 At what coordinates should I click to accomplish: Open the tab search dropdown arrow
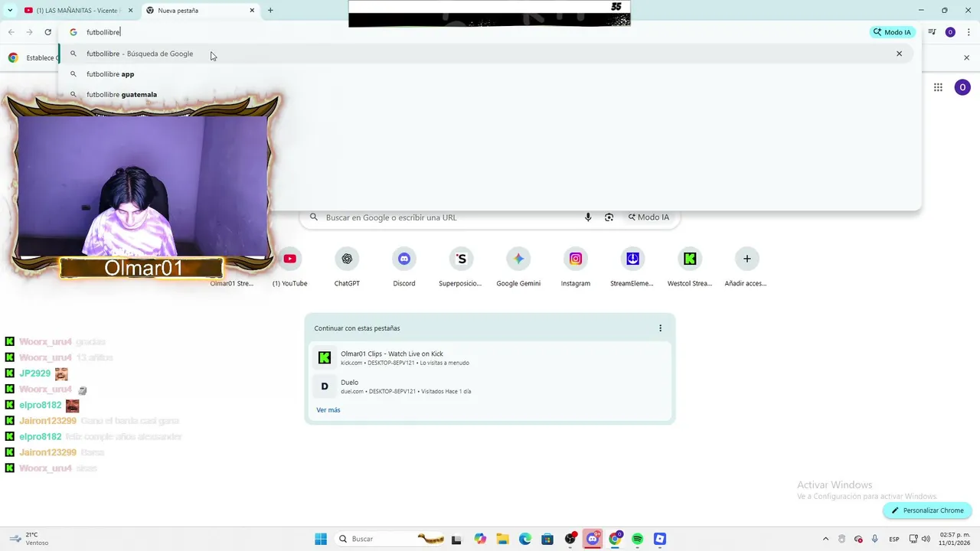click(10, 10)
